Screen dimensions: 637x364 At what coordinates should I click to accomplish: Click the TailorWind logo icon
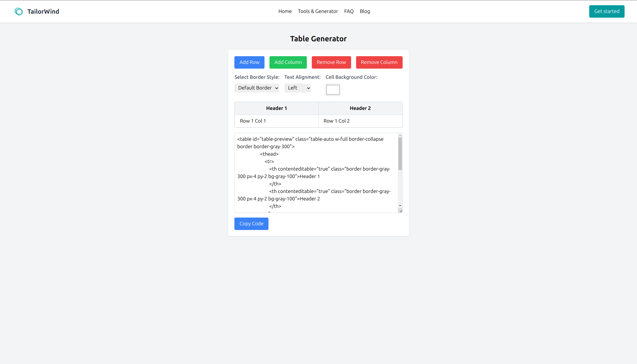[18, 11]
